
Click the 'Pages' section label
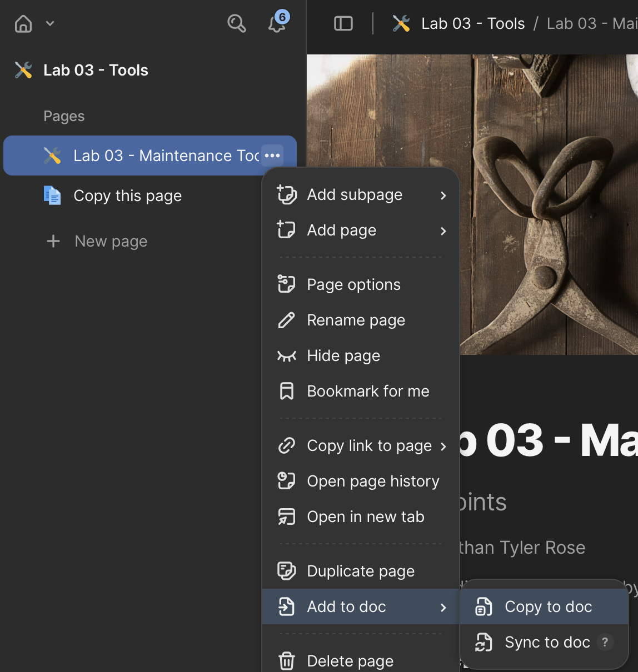(64, 116)
